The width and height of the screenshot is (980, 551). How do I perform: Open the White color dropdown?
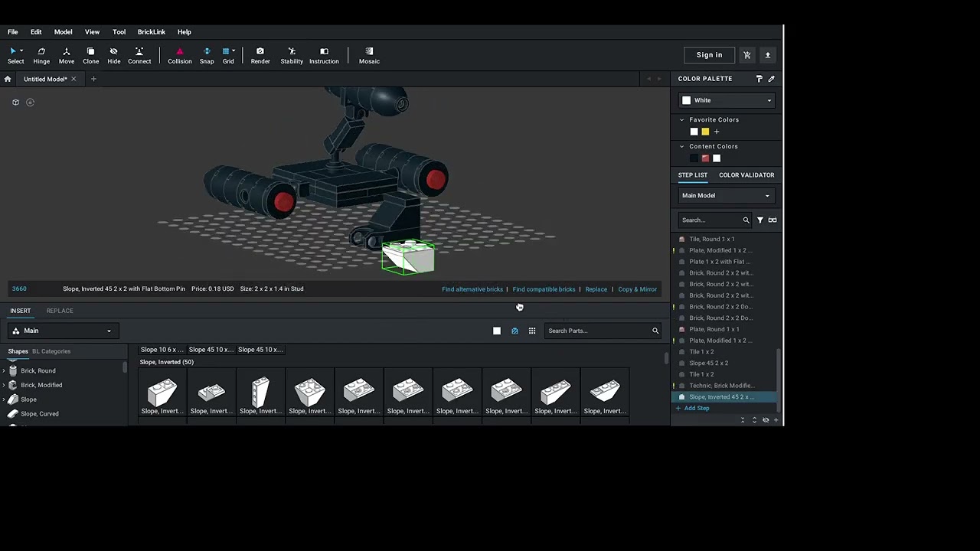coord(727,100)
